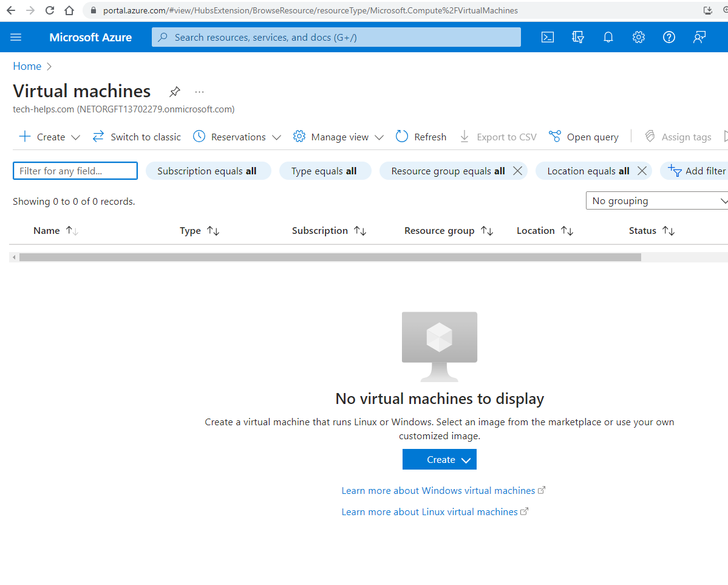Sort by the Location column
The height and width of the screenshot is (585, 728).
pos(545,230)
